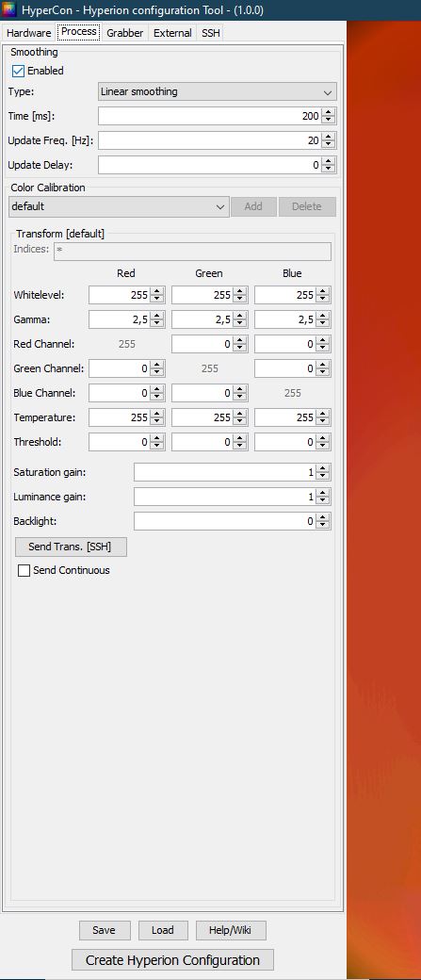This screenshot has width=421, height=980.
Task: Open the Grabber tab
Action: coord(125,33)
